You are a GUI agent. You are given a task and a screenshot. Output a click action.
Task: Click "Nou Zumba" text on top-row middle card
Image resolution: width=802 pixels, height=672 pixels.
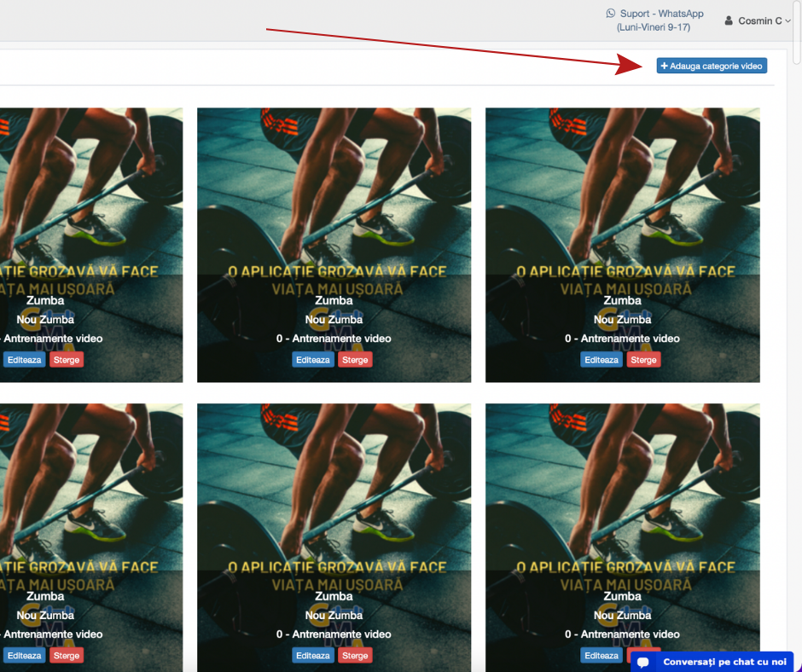point(334,320)
